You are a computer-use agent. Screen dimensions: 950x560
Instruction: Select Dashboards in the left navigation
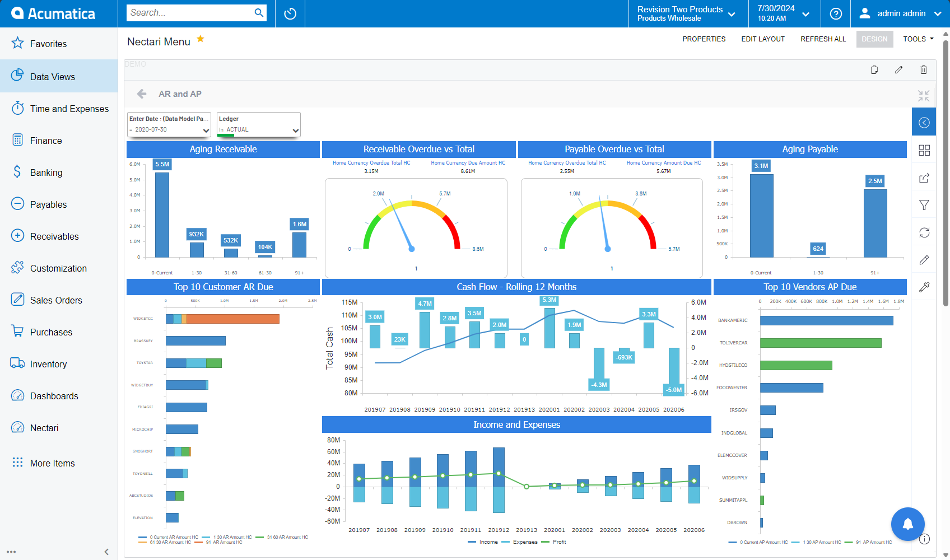[x=54, y=396]
